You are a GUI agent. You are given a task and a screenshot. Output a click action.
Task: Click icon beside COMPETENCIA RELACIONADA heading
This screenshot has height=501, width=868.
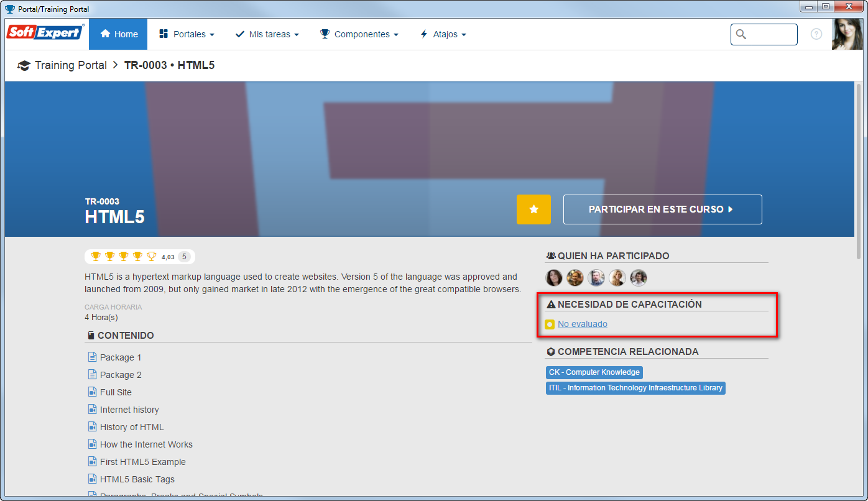point(550,352)
